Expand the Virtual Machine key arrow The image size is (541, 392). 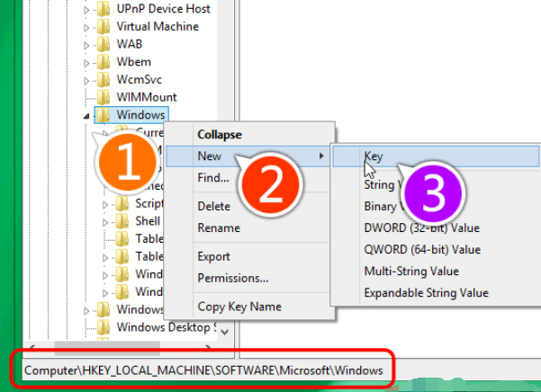(x=87, y=27)
